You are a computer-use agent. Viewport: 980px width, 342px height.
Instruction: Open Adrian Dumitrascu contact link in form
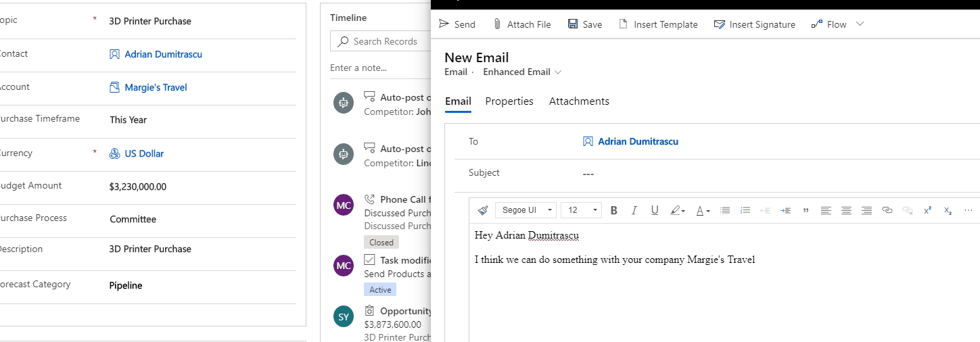pyautogui.click(x=163, y=54)
